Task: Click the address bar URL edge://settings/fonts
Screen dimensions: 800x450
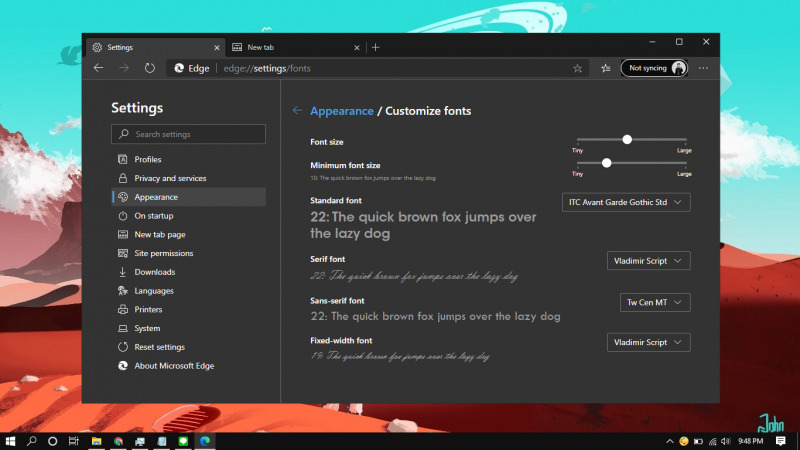Action: pyautogui.click(x=267, y=68)
